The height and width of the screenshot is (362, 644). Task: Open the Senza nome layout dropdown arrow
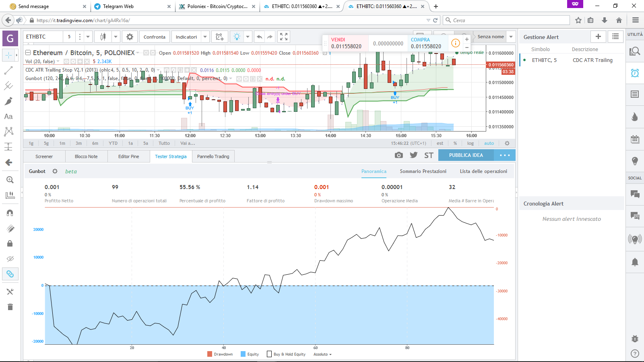pyautogui.click(x=511, y=37)
